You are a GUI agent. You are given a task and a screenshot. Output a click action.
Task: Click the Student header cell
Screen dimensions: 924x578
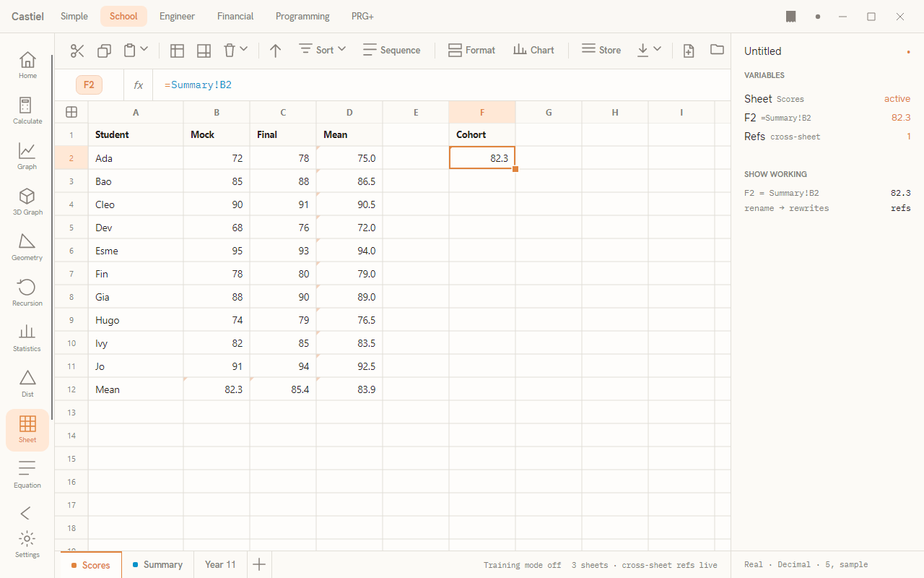(x=136, y=134)
